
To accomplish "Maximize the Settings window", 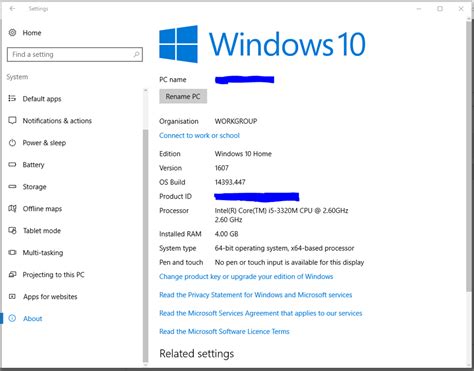I will click(x=440, y=9).
